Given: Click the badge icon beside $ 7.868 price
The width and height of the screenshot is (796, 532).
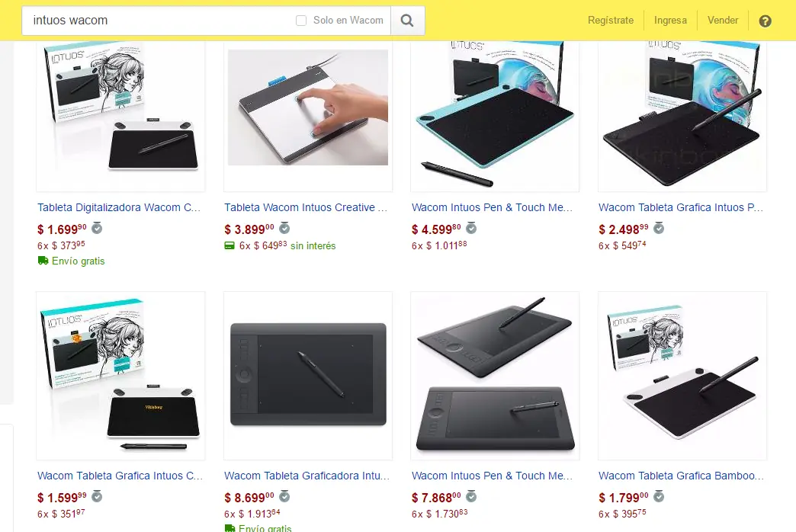Looking at the screenshot, I should pos(471,496).
